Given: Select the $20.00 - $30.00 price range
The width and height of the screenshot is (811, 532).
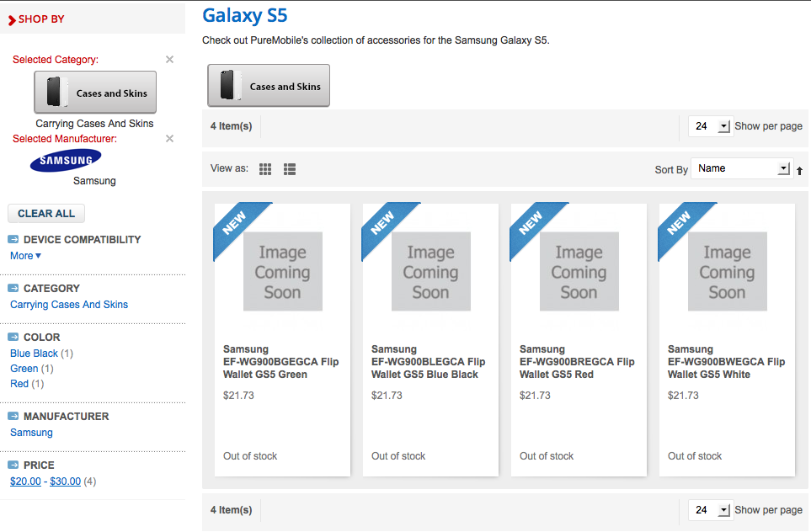Looking at the screenshot, I should point(45,481).
